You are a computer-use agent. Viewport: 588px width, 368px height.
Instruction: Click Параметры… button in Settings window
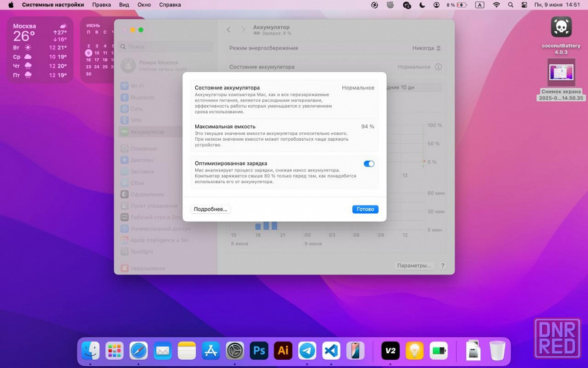(414, 266)
